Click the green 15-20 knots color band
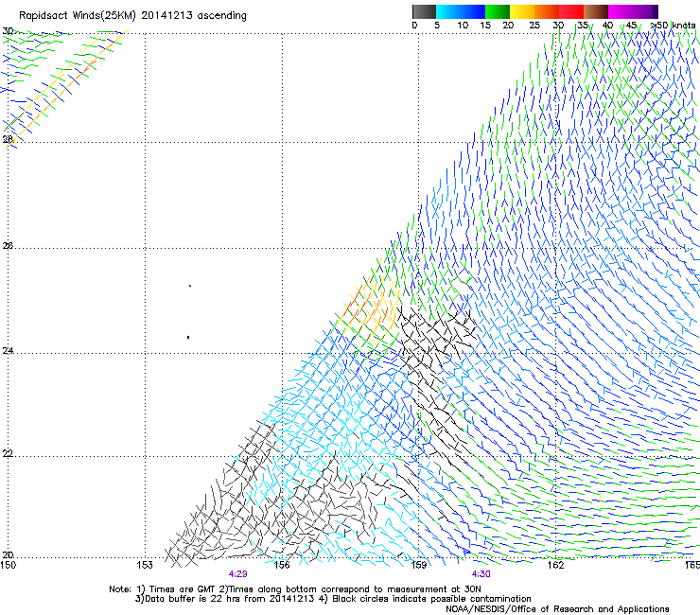The height and width of the screenshot is (615, 700). [x=498, y=11]
